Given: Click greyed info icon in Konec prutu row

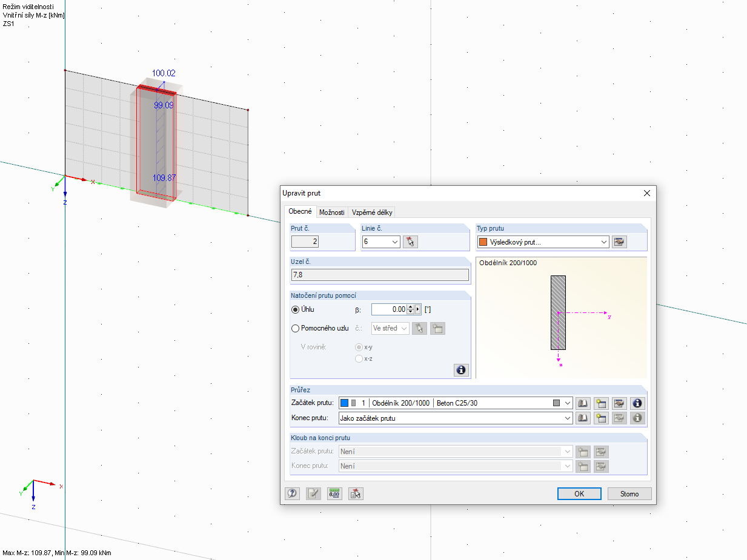Looking at the screenshot, I should point(637,418).
